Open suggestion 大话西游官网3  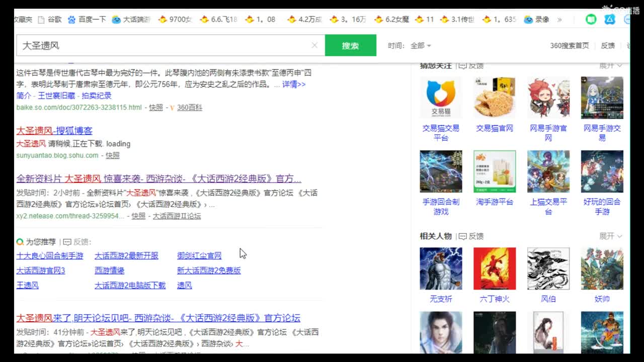(41, 270)
